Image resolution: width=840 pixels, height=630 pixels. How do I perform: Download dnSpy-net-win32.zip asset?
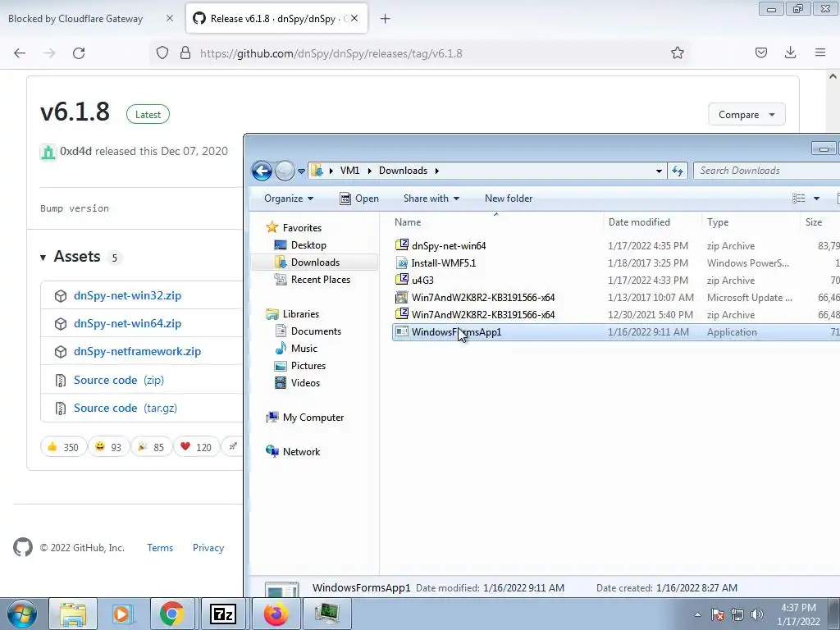127,295
